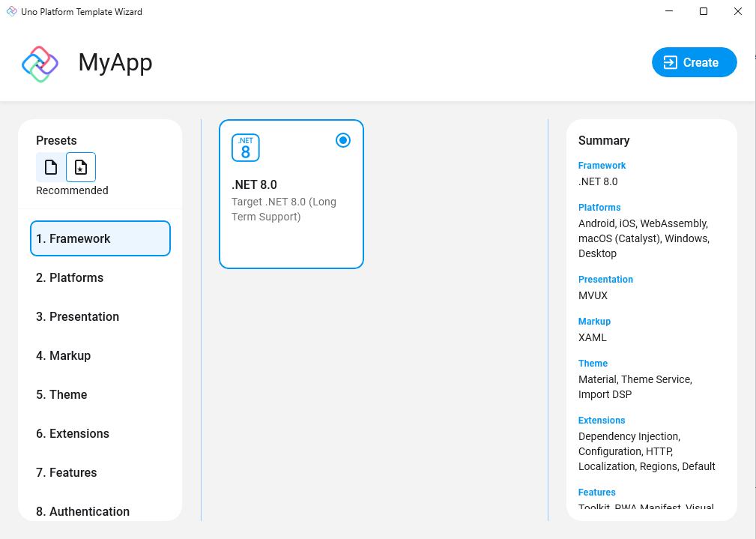Click the Theme heading in Summary
Screen dimensions: 756x539
click(593, 364)
